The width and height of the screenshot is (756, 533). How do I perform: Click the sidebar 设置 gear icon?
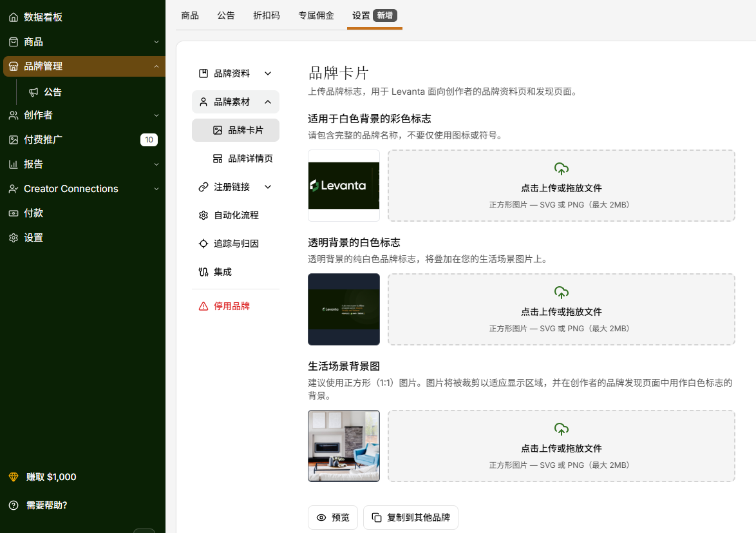[x=14, y=238]
